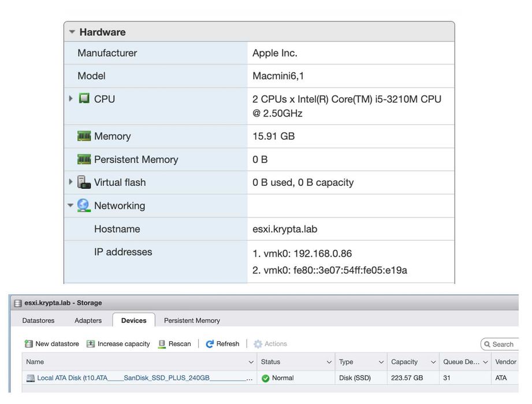Click the Persistent Memory 0 B value
The width and height of the screenshot is (532, 404).
(x=260, y=159)
